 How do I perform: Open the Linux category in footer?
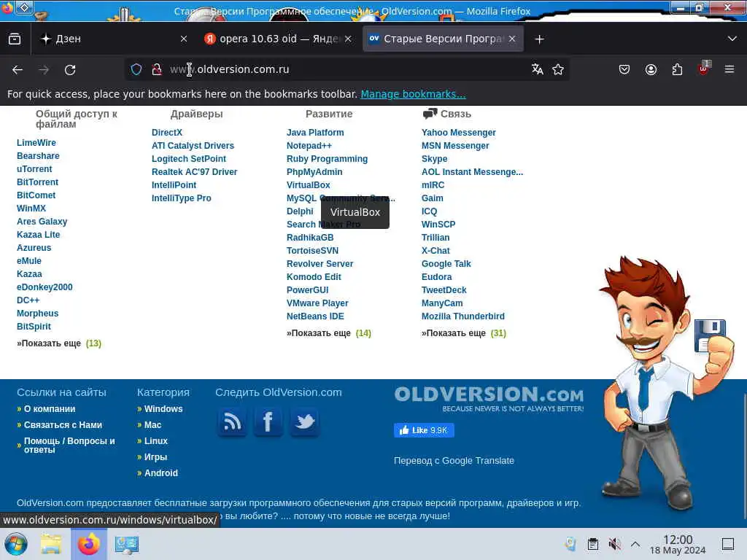point(156,441)
